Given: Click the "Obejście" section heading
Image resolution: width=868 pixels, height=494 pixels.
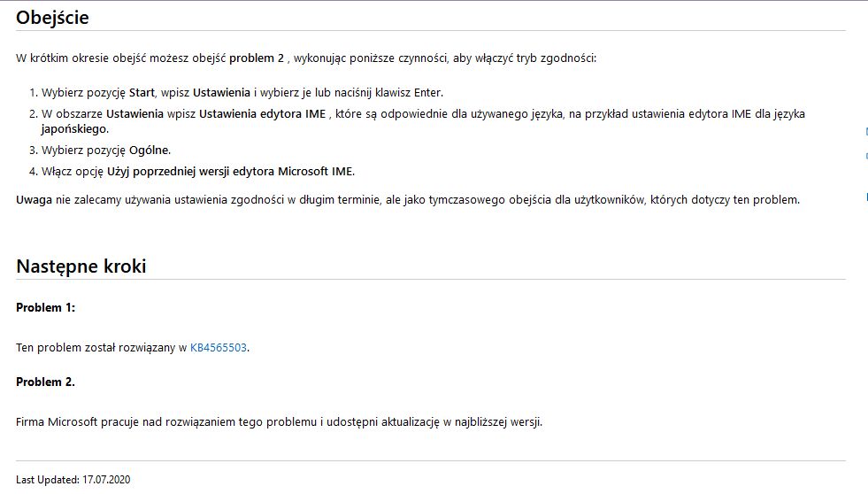Looking at the screenshot, I should [52, 17].
